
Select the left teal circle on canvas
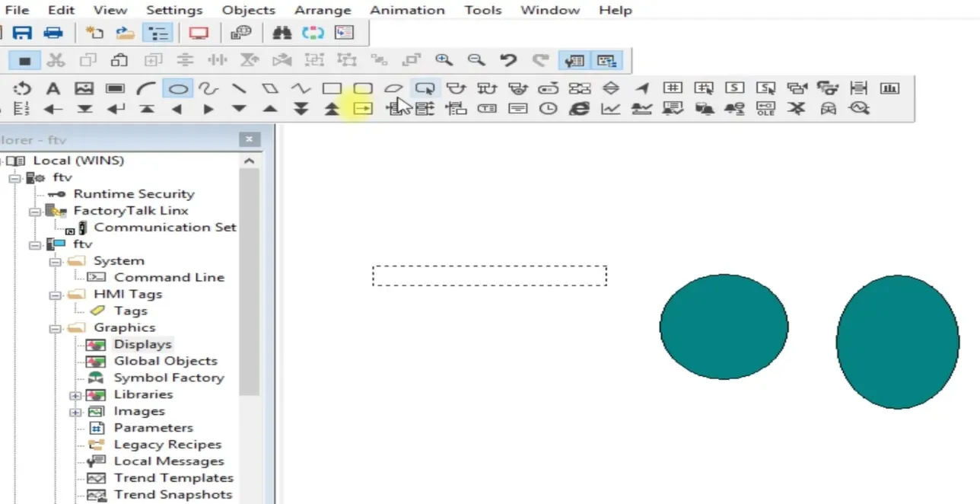(x=724, y=327)
